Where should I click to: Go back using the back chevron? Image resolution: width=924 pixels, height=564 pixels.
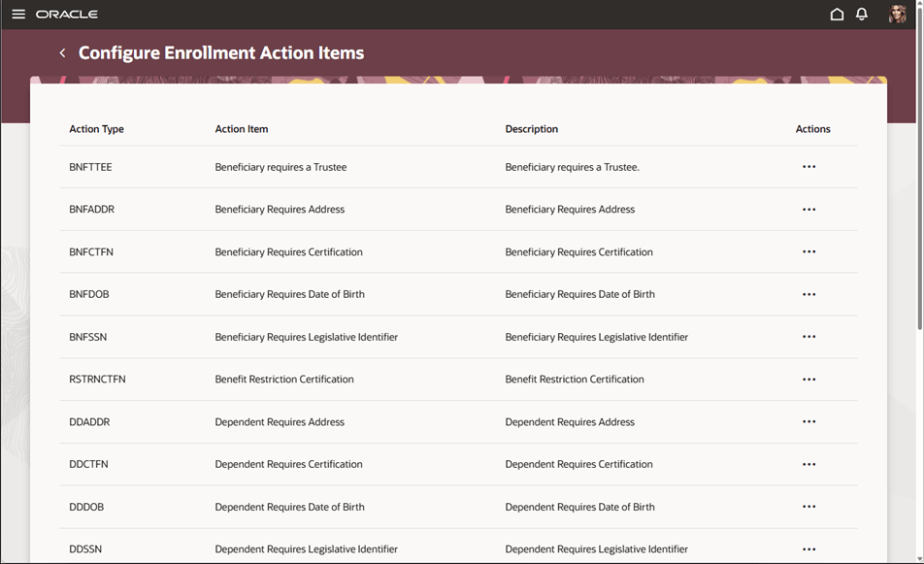click(62, 53)
